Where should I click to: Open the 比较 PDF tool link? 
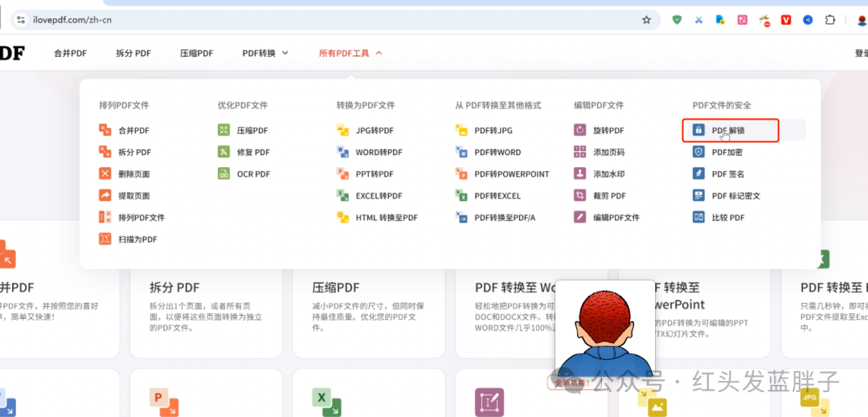pos(728,217)
